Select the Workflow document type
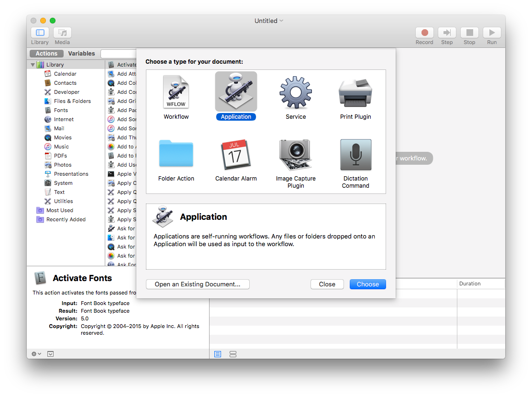Viewport: 532px width, 397px height. tap(176, 97)
